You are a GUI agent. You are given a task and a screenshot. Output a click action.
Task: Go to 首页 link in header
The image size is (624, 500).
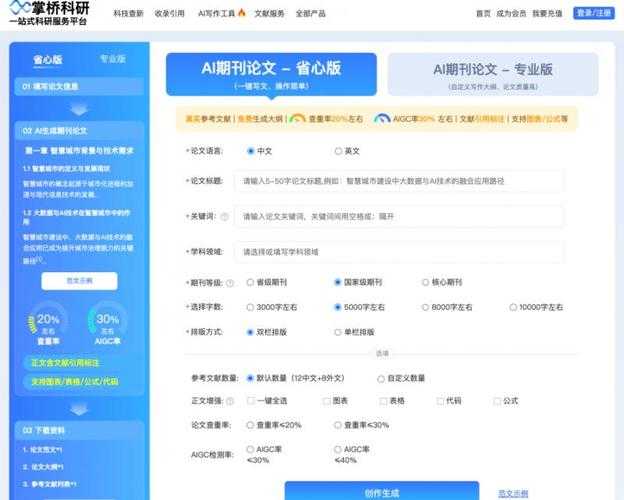pyautogui.click(x=484, y=14)
